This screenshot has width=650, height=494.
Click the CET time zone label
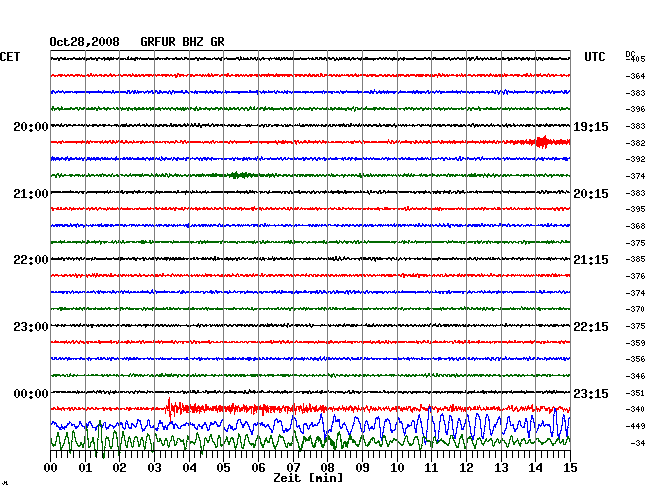pos(10,57)
